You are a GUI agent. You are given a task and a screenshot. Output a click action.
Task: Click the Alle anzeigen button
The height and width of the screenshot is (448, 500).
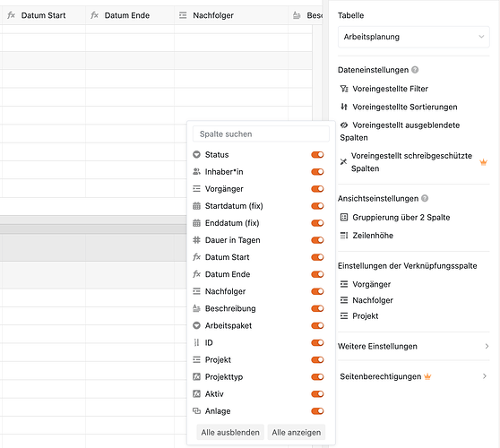(297, 433)
